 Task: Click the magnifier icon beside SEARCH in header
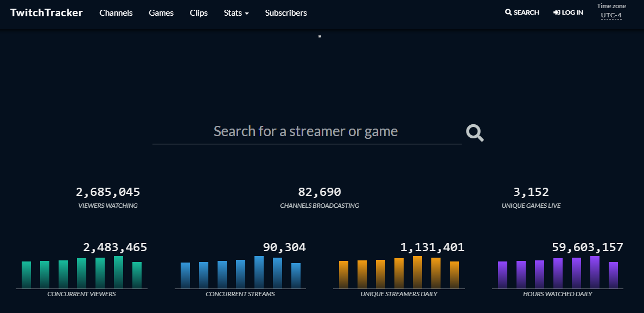tap(508, 12)
